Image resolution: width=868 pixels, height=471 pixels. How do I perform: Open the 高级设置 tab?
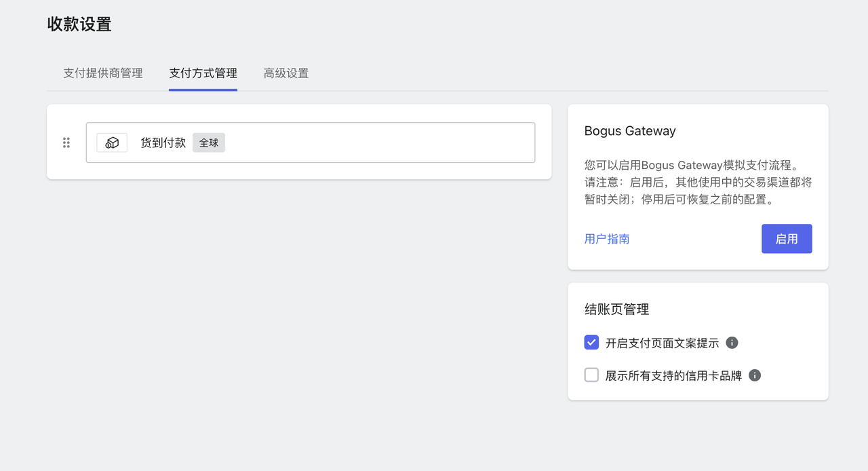click(x=287, y=73)
